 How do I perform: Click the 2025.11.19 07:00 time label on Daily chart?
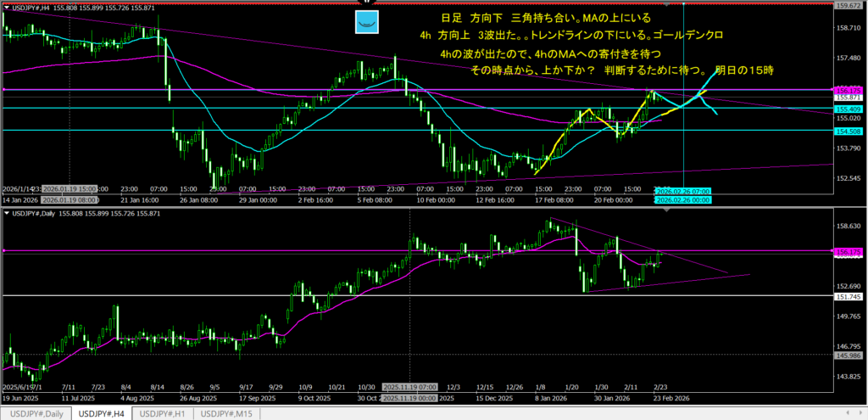tap(410, 387)
